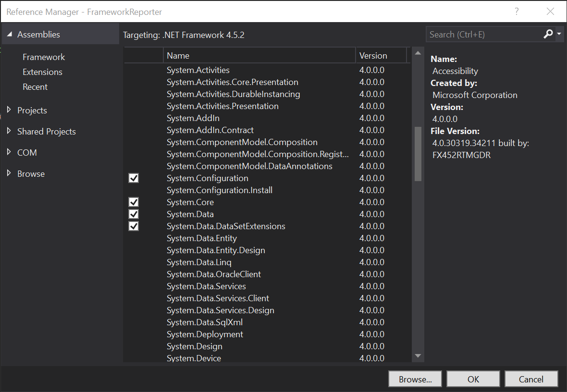Click the search magnifier icon

(548, 34)
